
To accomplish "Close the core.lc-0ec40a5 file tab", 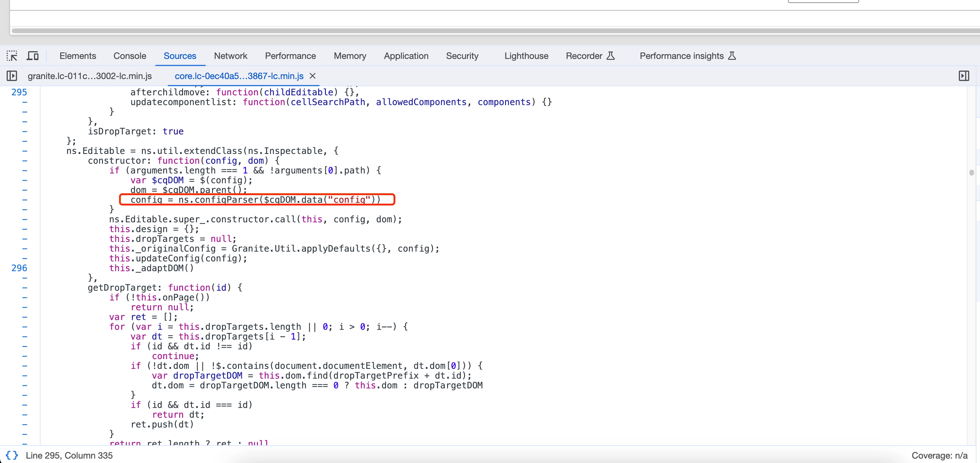I will click(313, 76).
